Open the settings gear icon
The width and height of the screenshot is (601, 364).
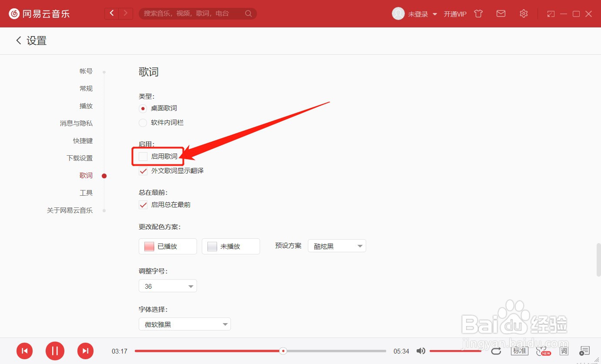pyautogui.click(x=523, y=13)
